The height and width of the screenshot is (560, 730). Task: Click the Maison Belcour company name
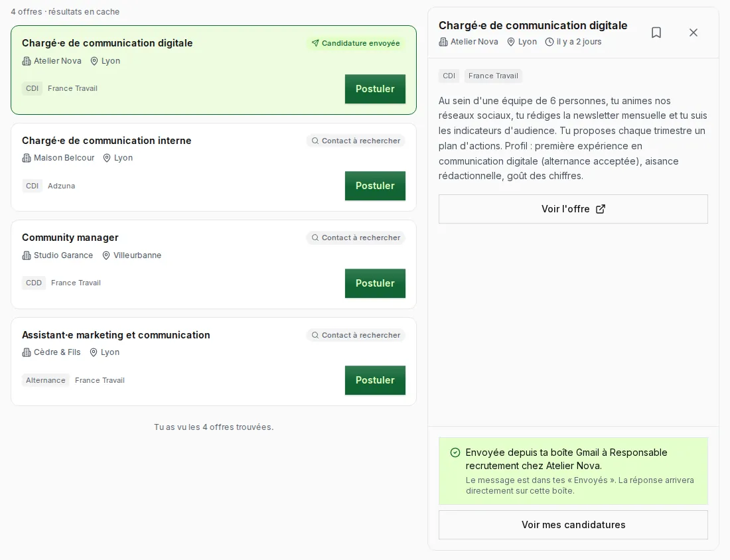pos(64,159)
